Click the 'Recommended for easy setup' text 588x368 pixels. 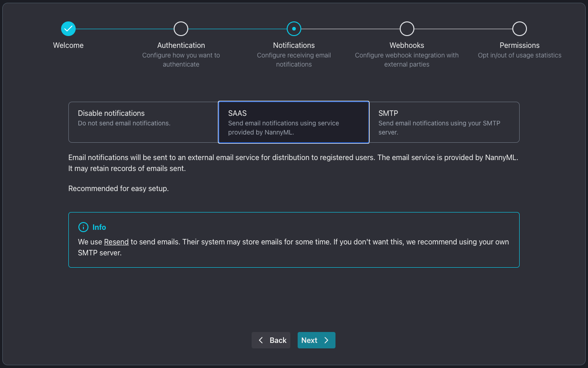[119, 188]
